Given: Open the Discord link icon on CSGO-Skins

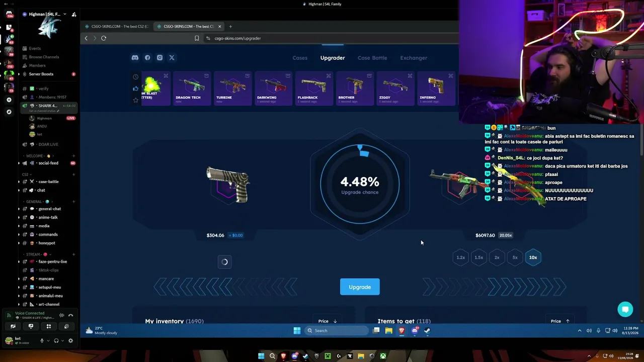Looking at the screenshot, I should point(135,58).
